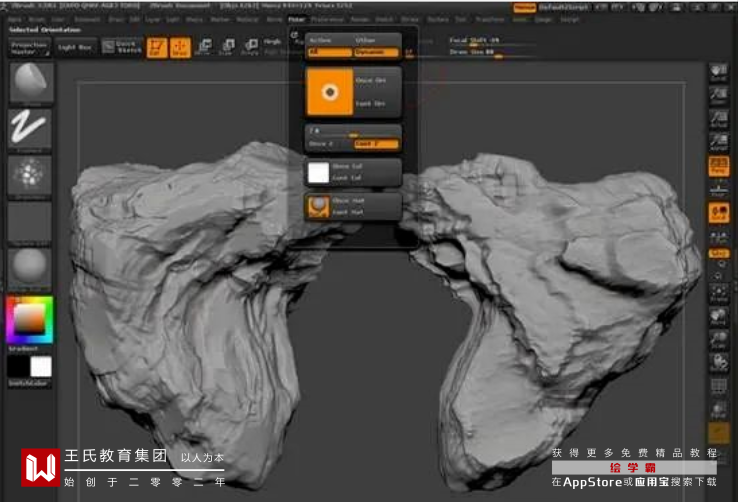Toggle the Transp icon in the right shelf
The height and width of the screenshot is (502, 738).
click(x=718, y=410)
